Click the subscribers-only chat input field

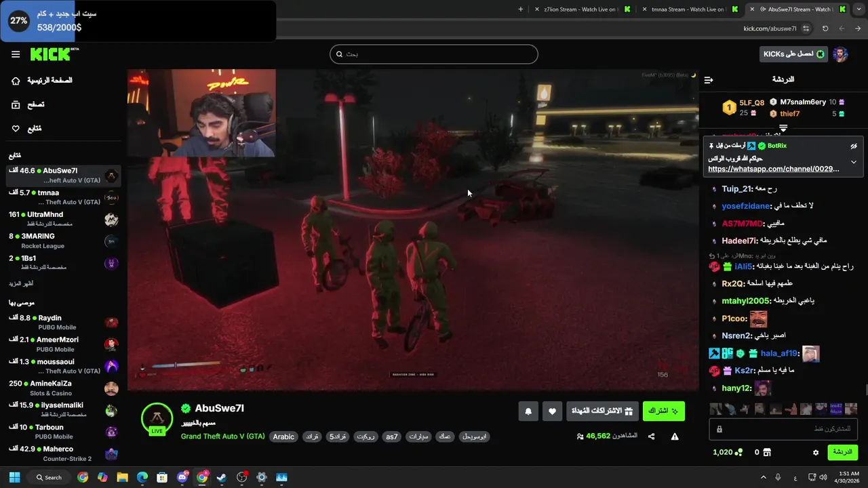click(783, 429)
